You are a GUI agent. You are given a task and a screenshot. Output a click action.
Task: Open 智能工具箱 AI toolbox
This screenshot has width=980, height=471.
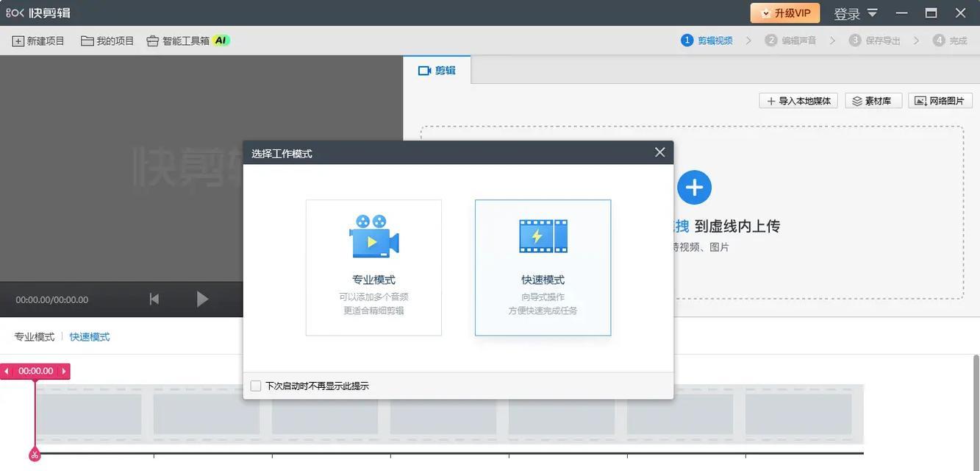(188, 40)
